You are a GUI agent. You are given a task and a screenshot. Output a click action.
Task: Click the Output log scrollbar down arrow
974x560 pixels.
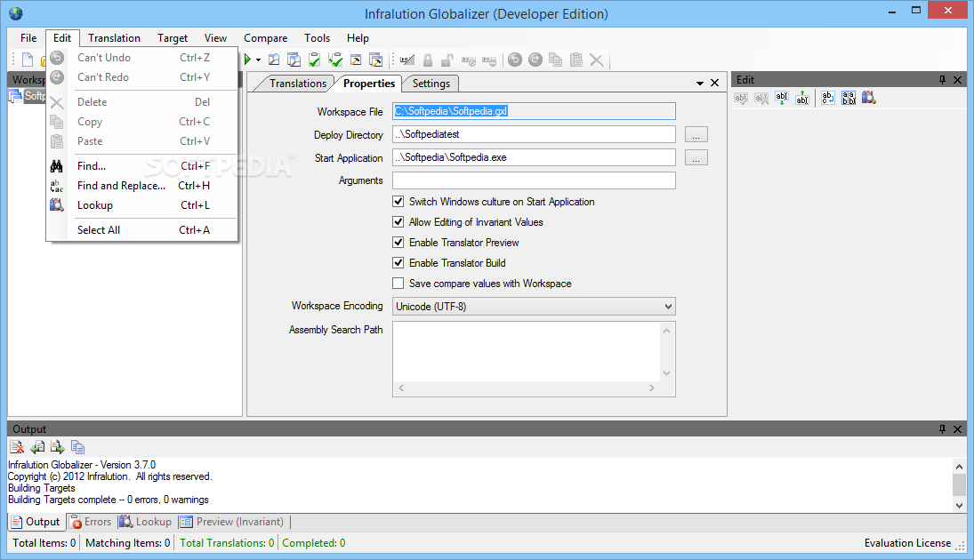click(959, 506)
